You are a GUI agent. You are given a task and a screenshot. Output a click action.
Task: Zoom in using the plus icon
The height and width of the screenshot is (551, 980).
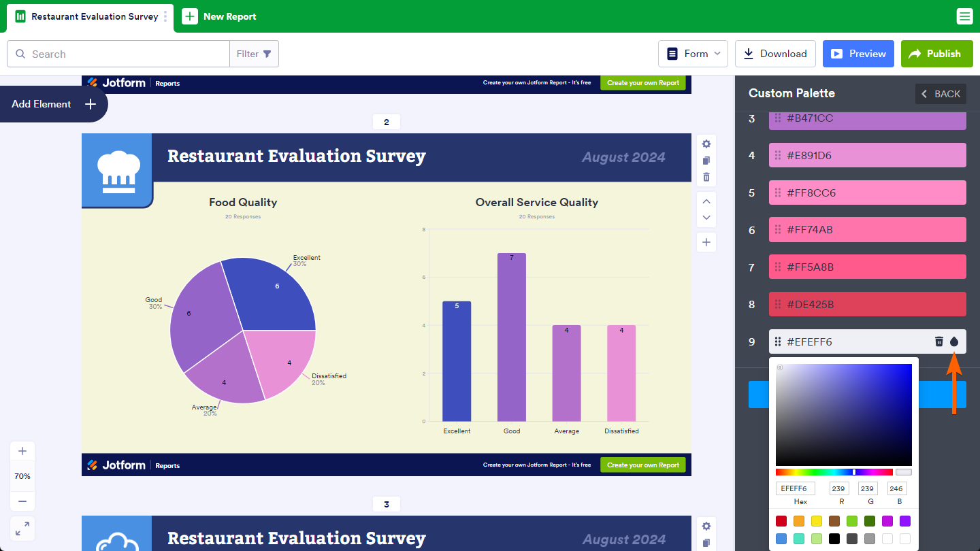click(x=22, y=451)
